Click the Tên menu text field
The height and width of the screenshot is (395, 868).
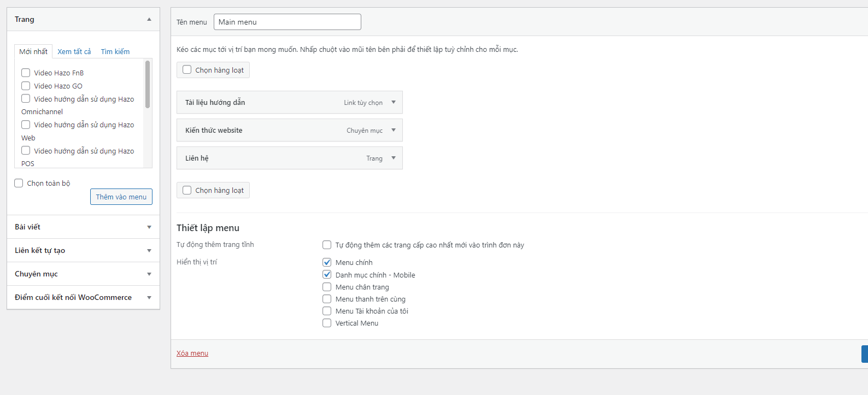click(287, 22)
